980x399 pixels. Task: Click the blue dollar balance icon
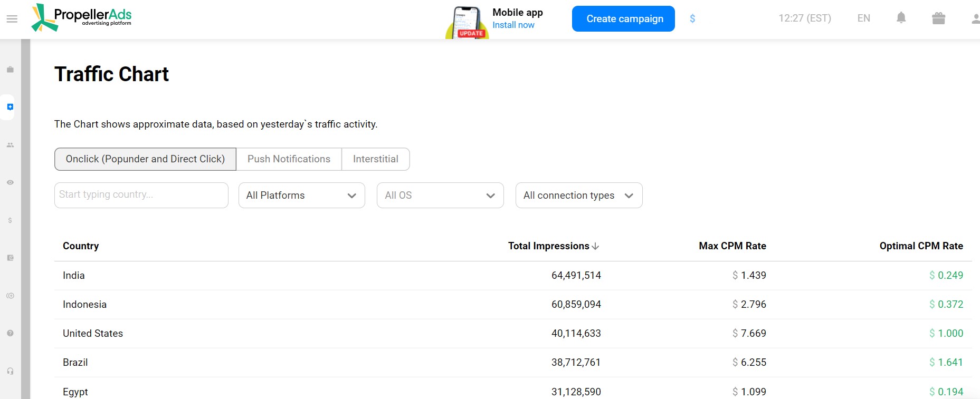point(692,18)
